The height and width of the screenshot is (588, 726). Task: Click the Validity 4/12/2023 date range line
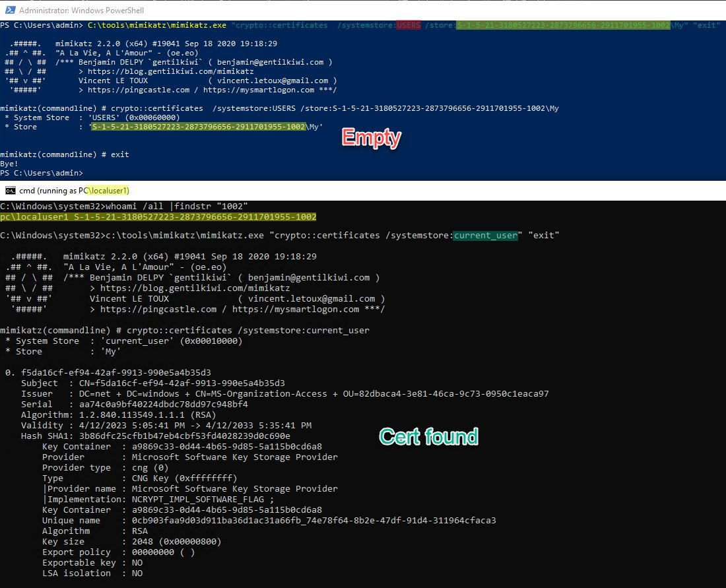[x=166, y=426]
